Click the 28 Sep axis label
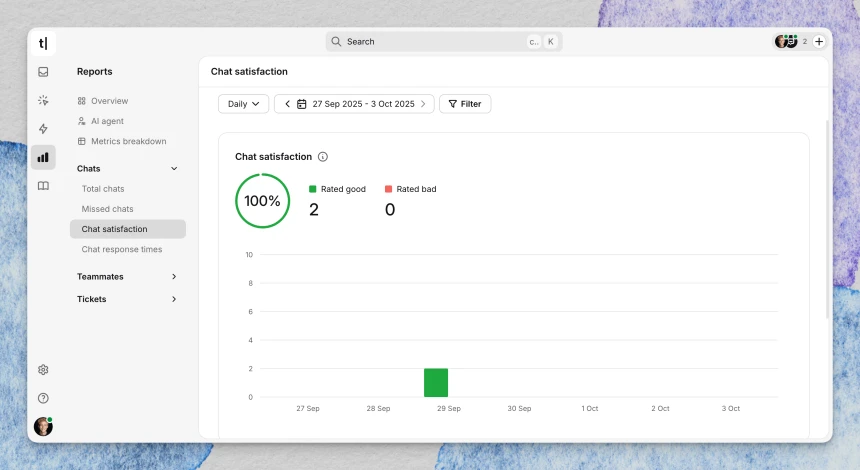This screenshot has width=860, height=470. pos(378,409)
